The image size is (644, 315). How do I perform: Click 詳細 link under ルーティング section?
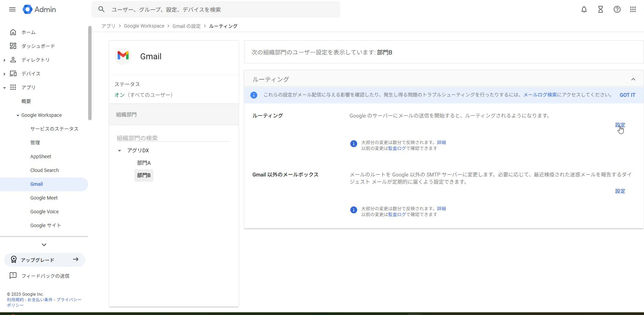click(x=442, y=142)
